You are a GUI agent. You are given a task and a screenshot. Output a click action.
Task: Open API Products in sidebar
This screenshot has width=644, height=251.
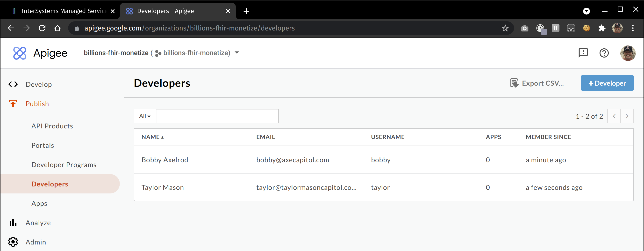click(52, 126)
